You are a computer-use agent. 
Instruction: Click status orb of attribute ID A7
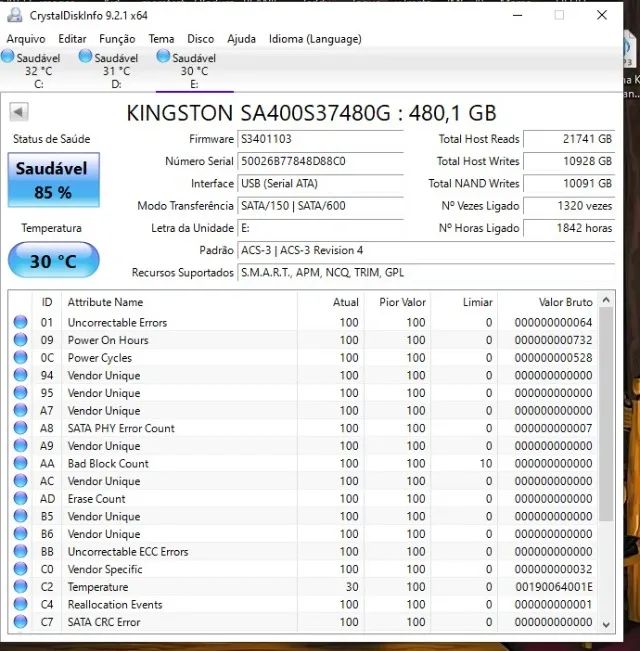click(x=20, y=410)
